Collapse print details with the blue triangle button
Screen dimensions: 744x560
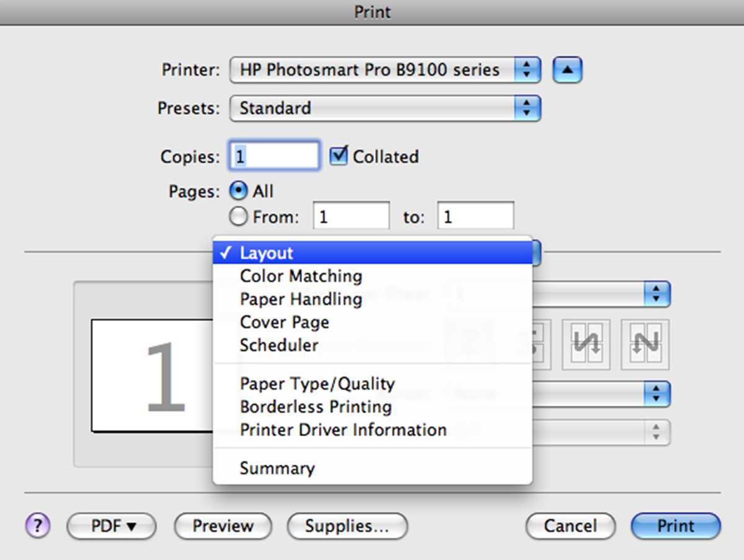point(567,70)
